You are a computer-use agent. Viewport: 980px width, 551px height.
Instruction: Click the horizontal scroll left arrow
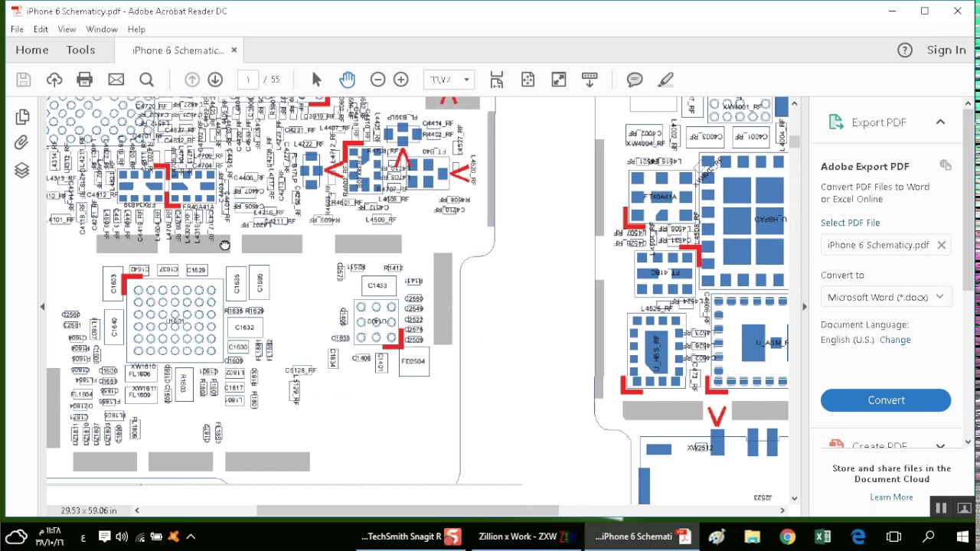(x=137, y=510)
